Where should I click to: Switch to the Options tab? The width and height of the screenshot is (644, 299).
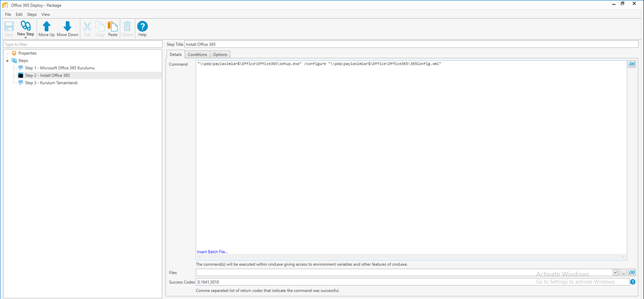tap(220, 54)
